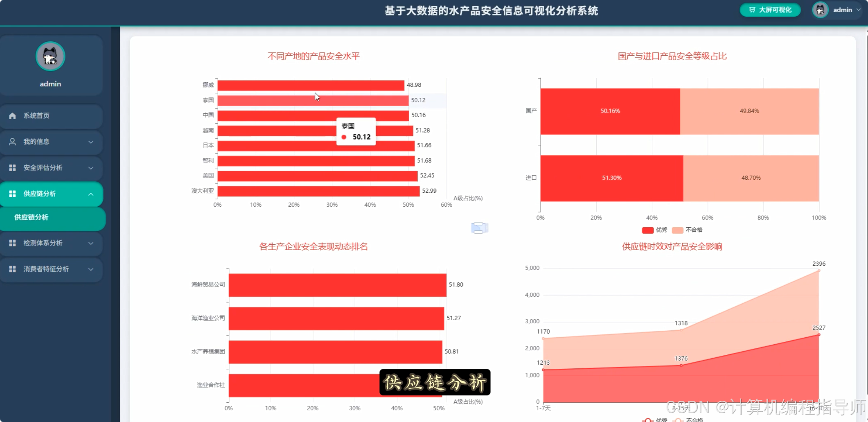868x422 pixels.
Task: Select the 我的信息 menu item
Action: coord(51,142)
